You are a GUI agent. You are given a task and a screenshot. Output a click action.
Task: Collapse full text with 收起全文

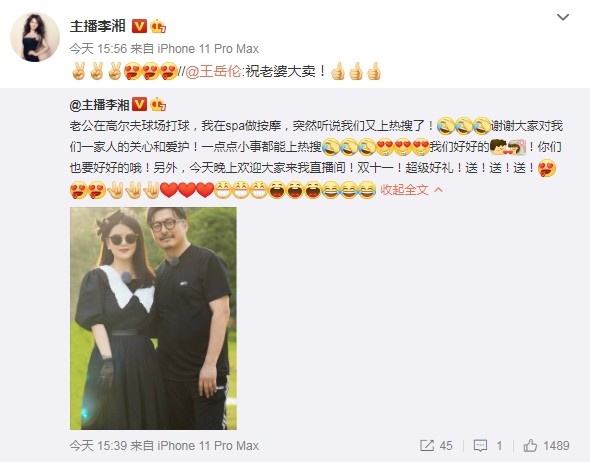(404, 190)
